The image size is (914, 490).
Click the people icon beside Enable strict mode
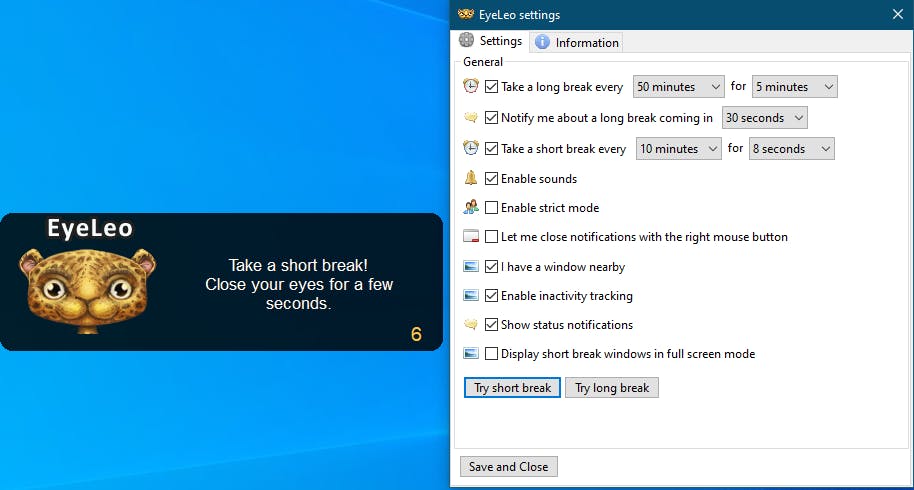[471, 207]
